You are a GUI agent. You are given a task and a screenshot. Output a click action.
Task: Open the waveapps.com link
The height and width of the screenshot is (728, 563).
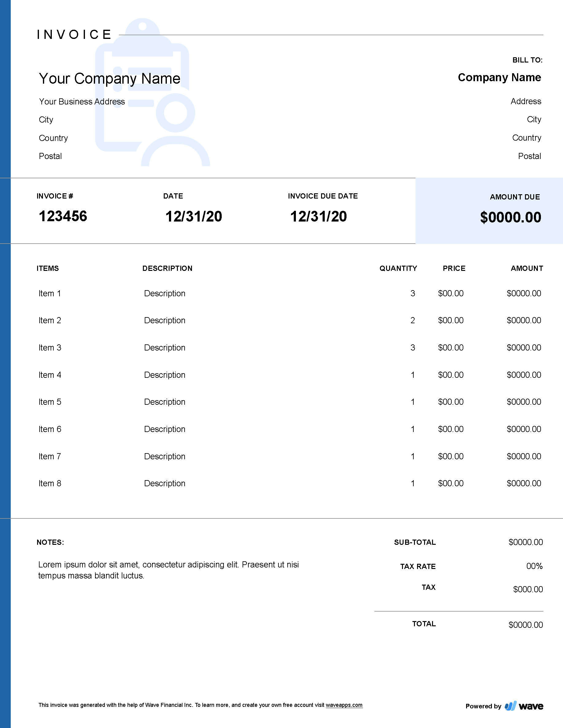click(344, 705)
